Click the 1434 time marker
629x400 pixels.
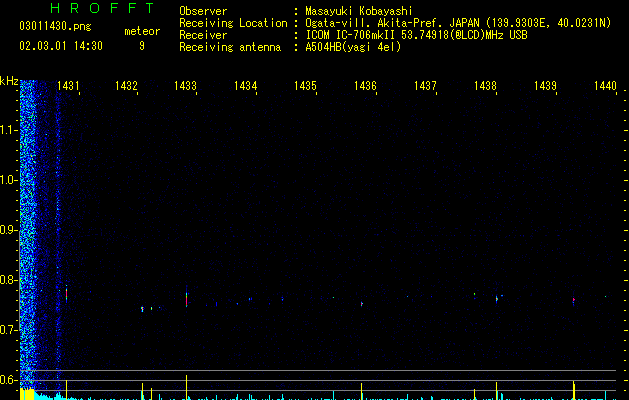point(246,85)
